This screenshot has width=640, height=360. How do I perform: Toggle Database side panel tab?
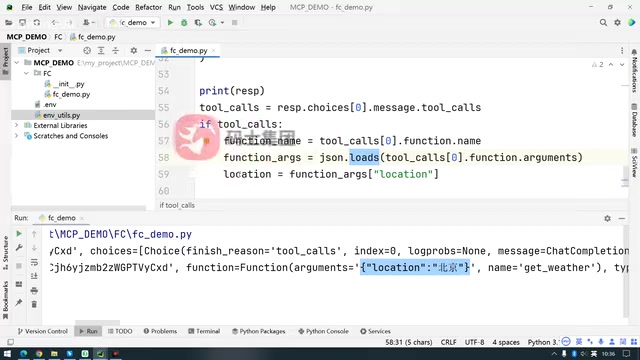coord(634,120)
